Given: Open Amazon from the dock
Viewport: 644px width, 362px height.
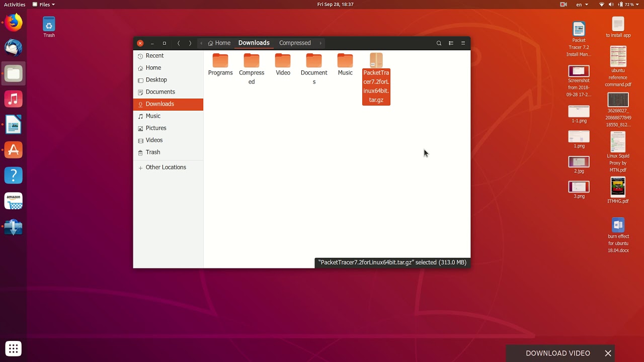Looking at the screenshot, I should tap(14, 201).
